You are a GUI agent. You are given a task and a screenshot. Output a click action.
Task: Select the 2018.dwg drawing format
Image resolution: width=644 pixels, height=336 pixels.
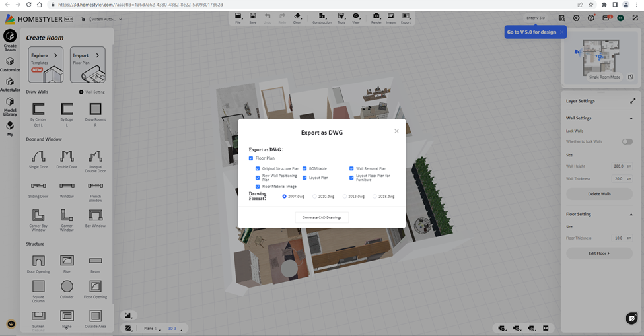point(375,196)
